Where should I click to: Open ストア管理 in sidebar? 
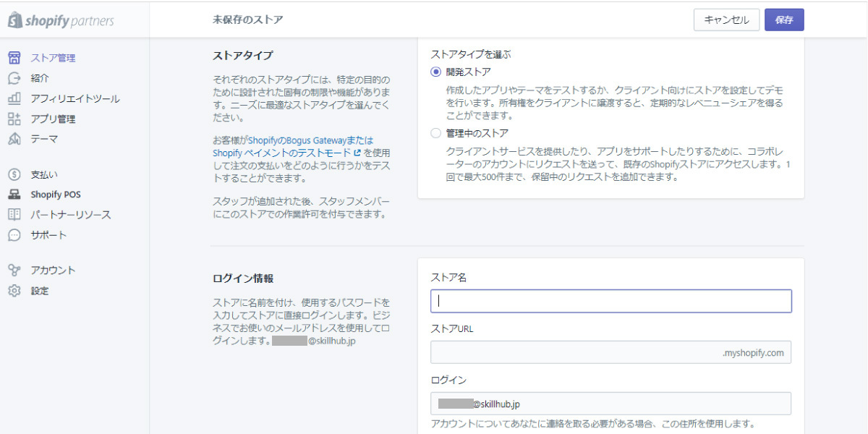point(53,58)
